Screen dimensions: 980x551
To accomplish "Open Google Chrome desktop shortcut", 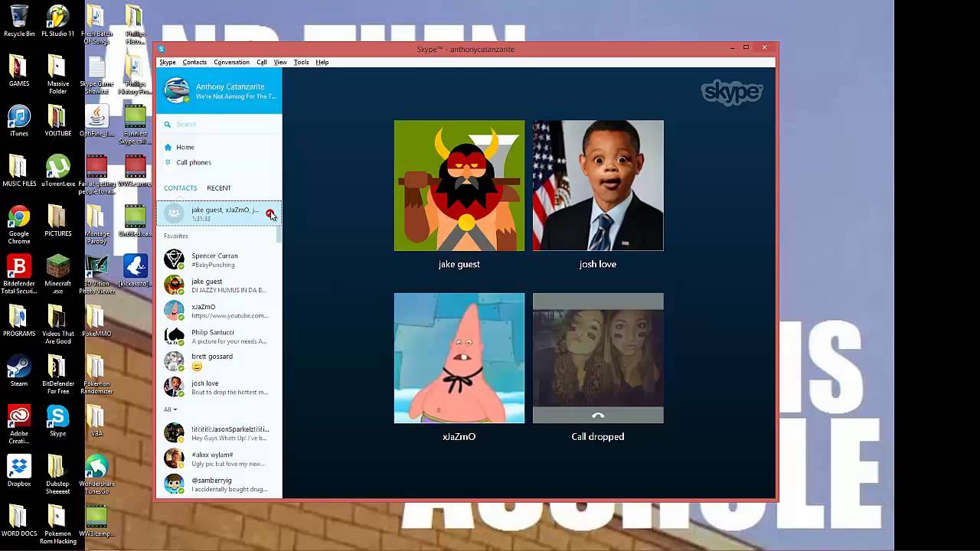I will pos(19,225).
